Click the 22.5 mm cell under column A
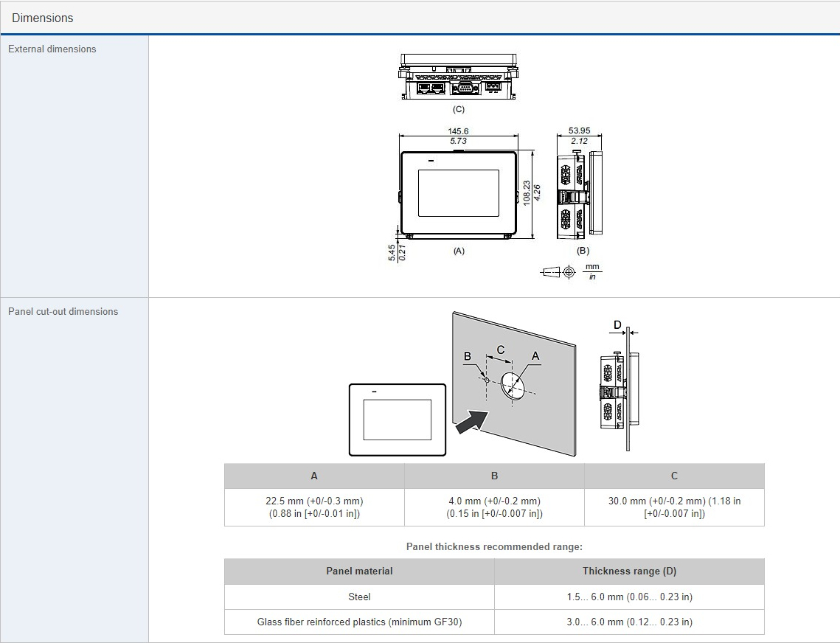Screen dimensions: 840x643 coord(314,507)
